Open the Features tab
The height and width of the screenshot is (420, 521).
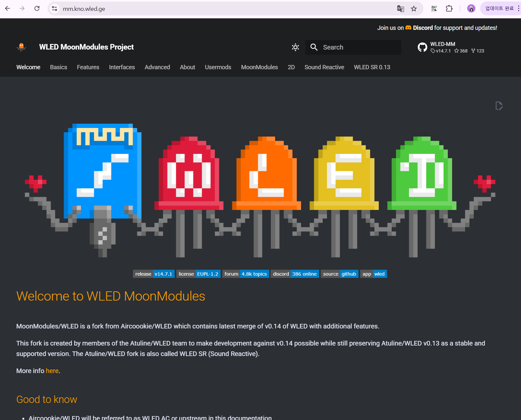88,67
